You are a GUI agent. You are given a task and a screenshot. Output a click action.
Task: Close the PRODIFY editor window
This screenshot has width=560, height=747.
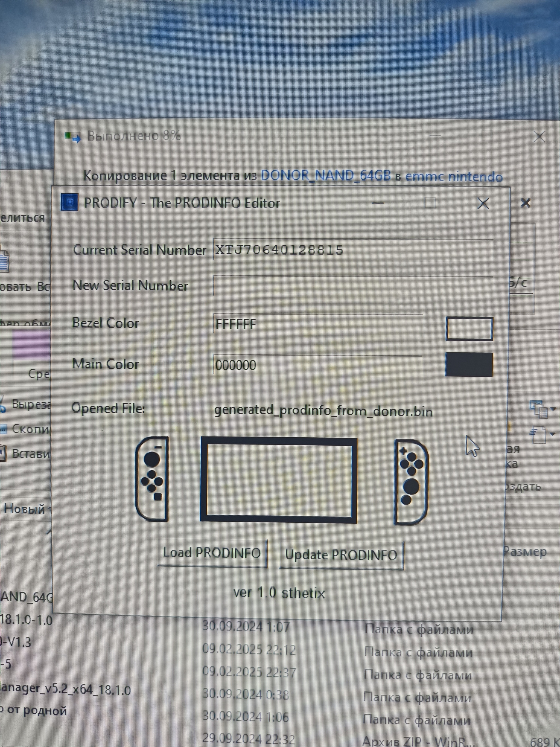(x=483, y=203)
